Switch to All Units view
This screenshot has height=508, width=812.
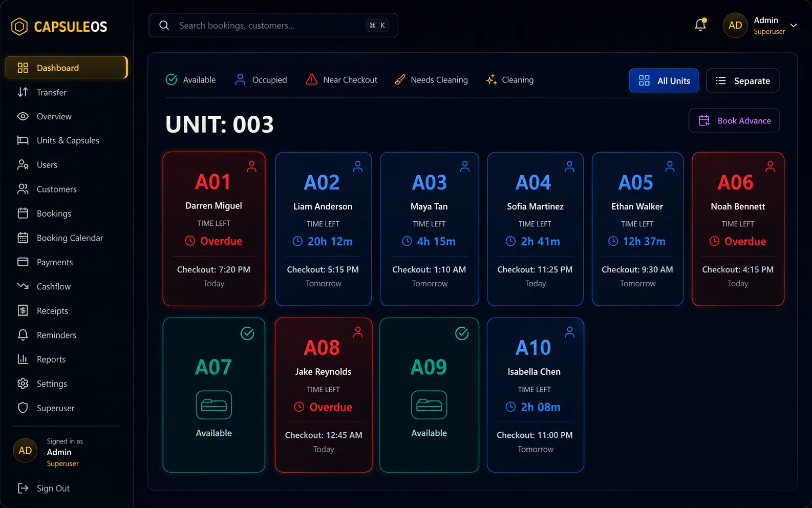[x=664, y=80]
